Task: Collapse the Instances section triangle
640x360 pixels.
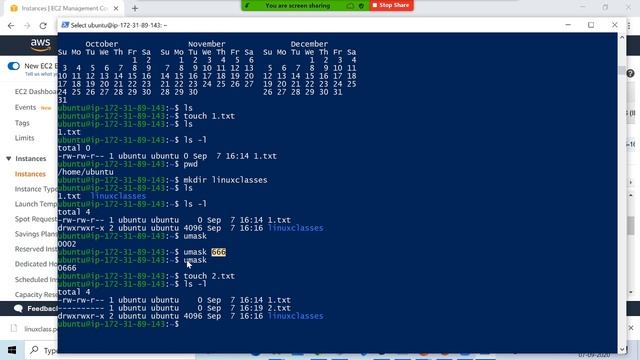Action: 9,158
